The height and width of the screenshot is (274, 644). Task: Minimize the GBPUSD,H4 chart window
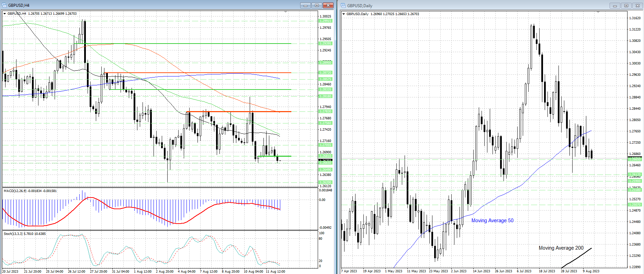[x=305, y=5]
